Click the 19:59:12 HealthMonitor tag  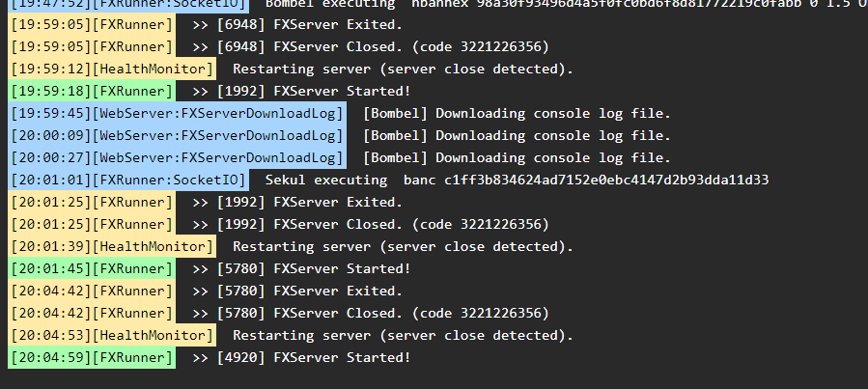click(x=112, y=69)
